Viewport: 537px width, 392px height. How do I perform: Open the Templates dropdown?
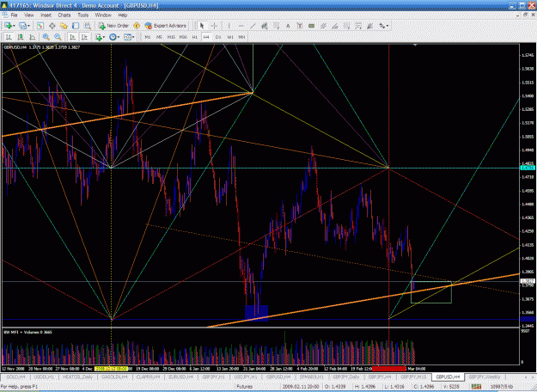(x=129, y=37)
